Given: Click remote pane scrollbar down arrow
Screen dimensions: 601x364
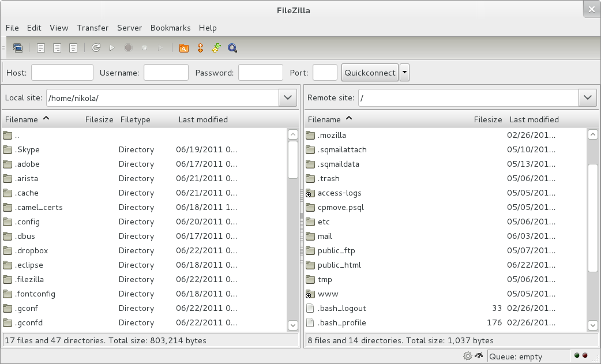Looking at the screenshot, I should [592, 325].
